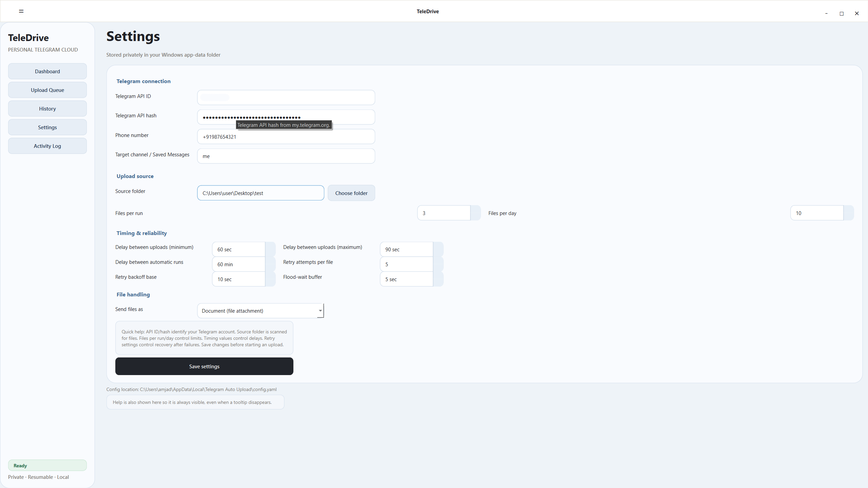The image size is (868, 488).
Task: Click the TeleDrive logo text in sidebar
Action: (28, 38)
